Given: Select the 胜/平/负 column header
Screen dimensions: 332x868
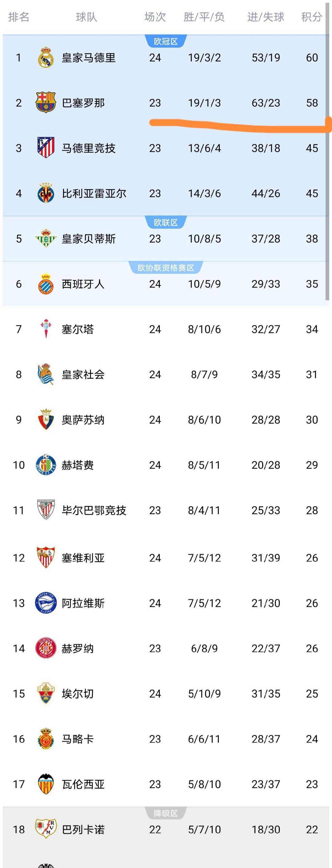Looking at the screenshot, I should [x=204, y=17].
